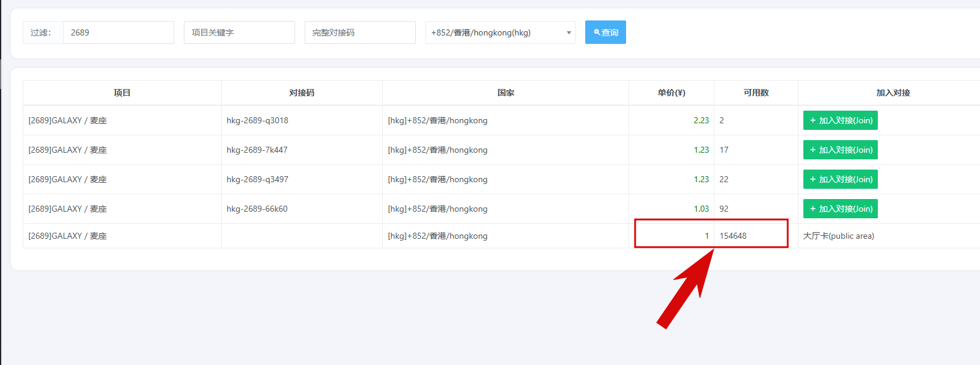Click the 国家 column header
This screenshot has height=365, width=980.
click(505, 93)
